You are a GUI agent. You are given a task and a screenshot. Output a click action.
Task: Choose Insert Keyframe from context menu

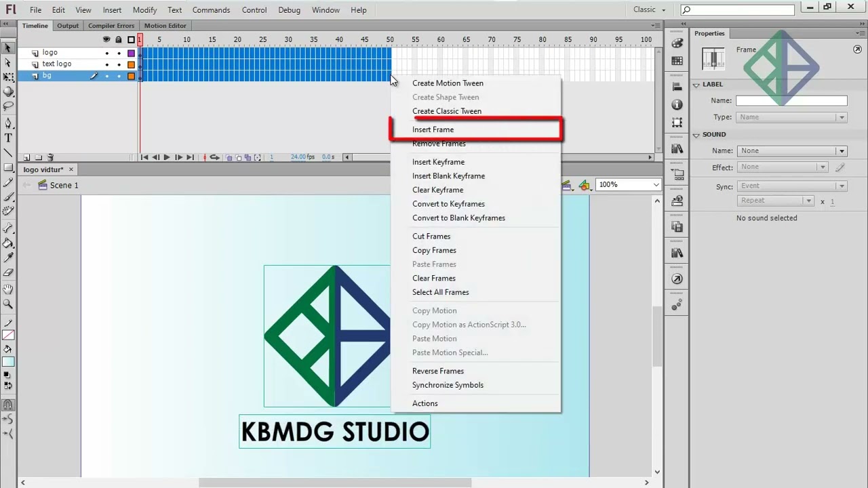[x=438, y=161]
